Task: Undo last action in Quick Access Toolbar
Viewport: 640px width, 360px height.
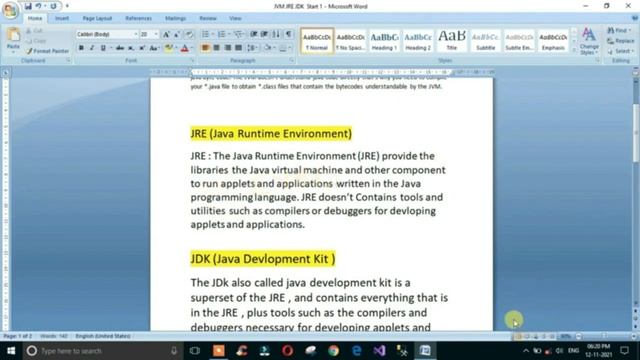Action: [x=38, y=6]
